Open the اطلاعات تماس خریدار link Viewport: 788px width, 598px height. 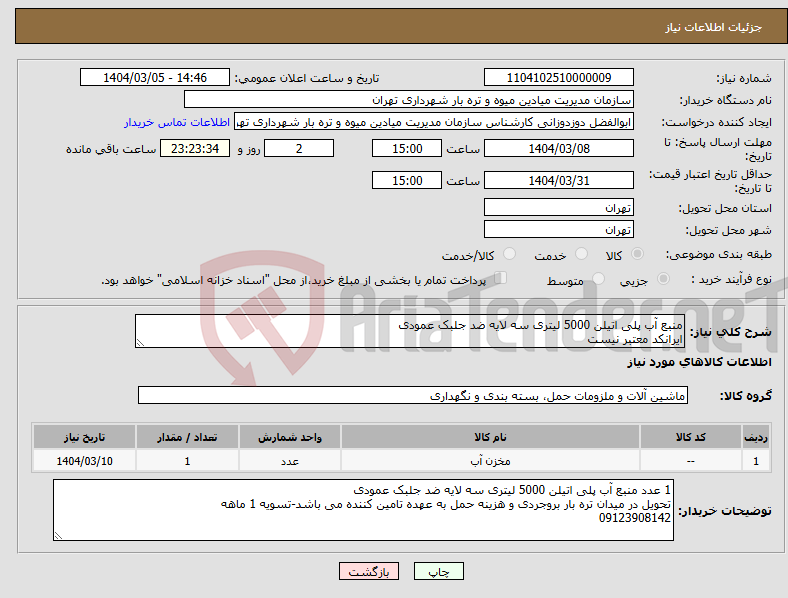(177, 122)
